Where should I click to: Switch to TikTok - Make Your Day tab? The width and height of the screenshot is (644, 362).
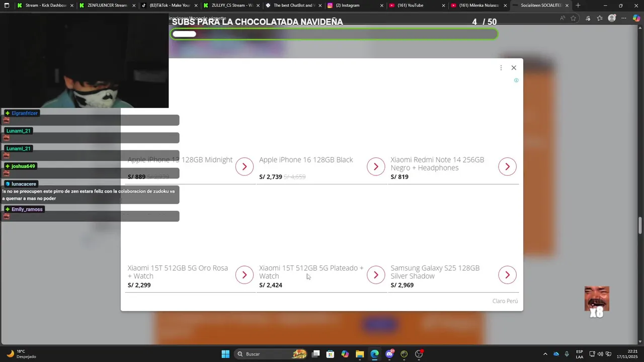coord(169,6)
